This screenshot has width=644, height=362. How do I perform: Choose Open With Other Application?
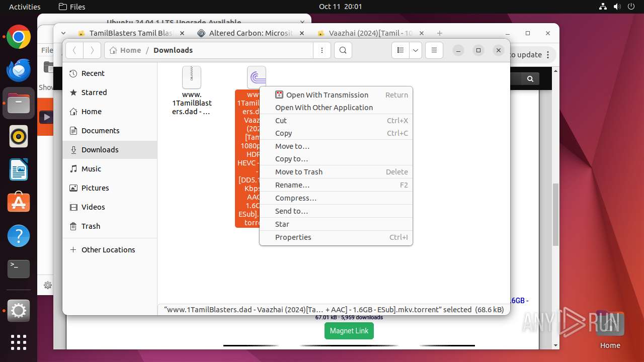(x=336, y=108)
